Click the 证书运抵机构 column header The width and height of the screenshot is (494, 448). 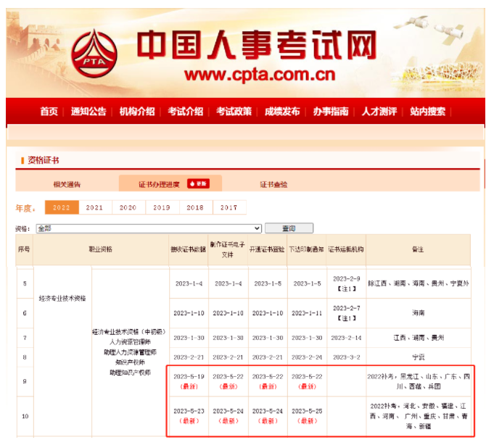pos(346,249)
